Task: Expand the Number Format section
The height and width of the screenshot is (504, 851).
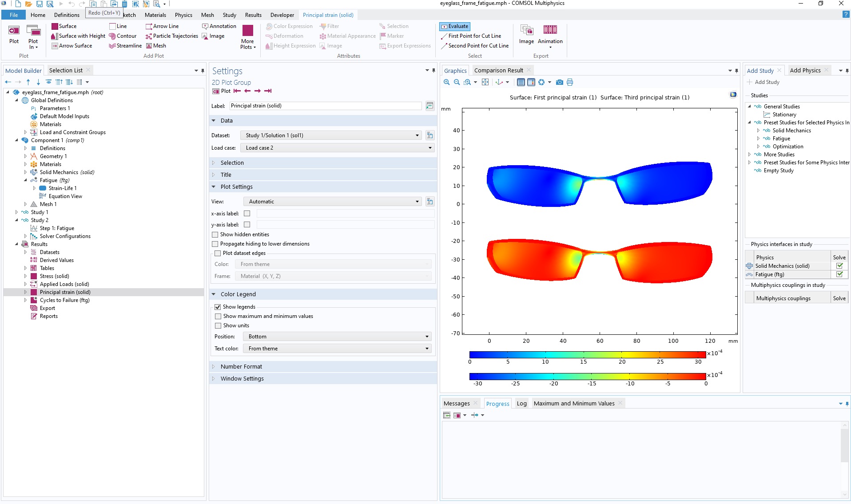Action: (x=241, y=367)
